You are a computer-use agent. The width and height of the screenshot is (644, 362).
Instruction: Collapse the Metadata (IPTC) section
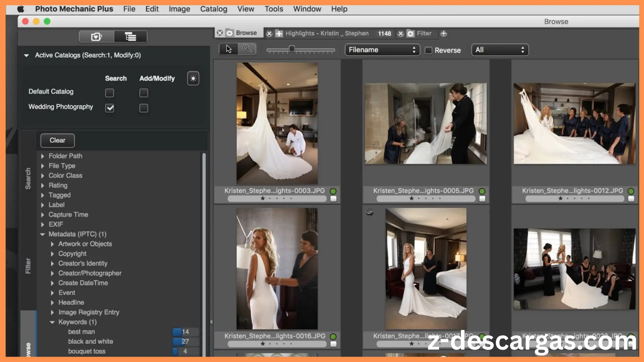tap(43, 234)
